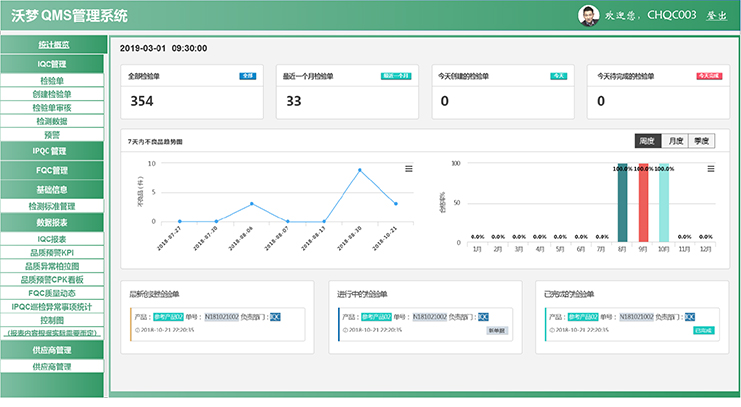The width and height of the screenshot is (741, 407).
Task: Click the blue 全部 badge on 全部检验单 card
Action: click(x=247, y=76)
